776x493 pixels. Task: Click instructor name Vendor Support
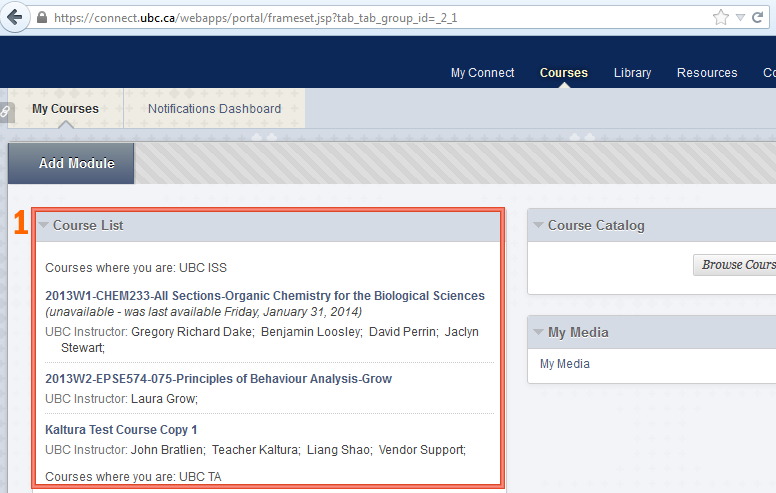pos(422,450)
